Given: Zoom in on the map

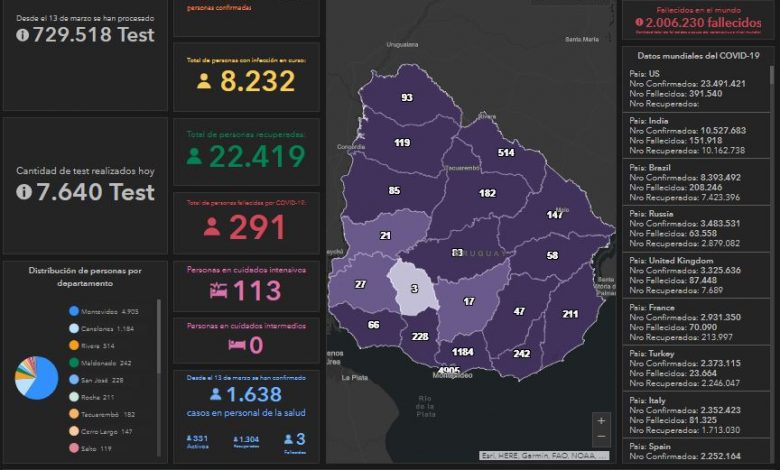Looking at the screenshot, I should click(x=600, y=421).
